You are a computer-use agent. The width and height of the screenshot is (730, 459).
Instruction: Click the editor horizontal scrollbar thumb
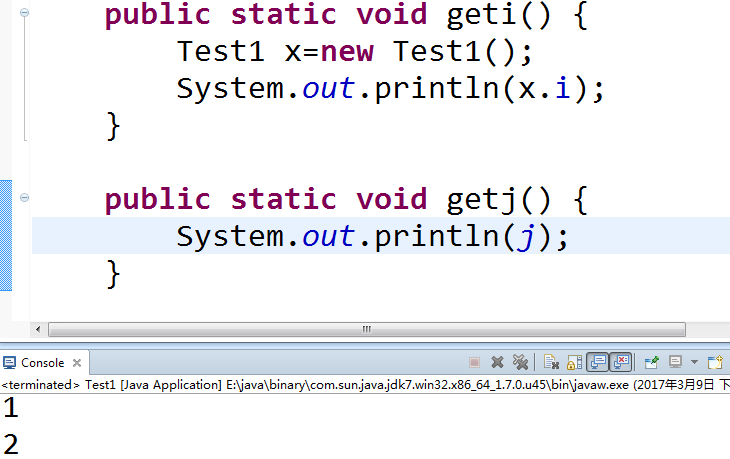pos(367,329)
